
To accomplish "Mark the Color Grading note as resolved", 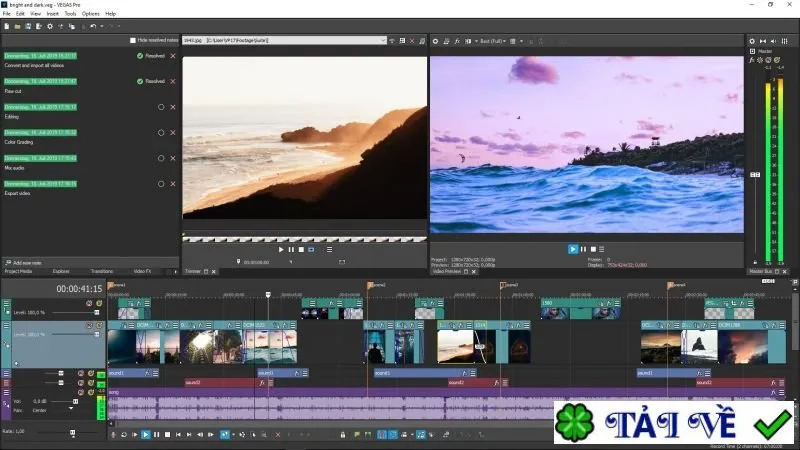I will [161, 133].
